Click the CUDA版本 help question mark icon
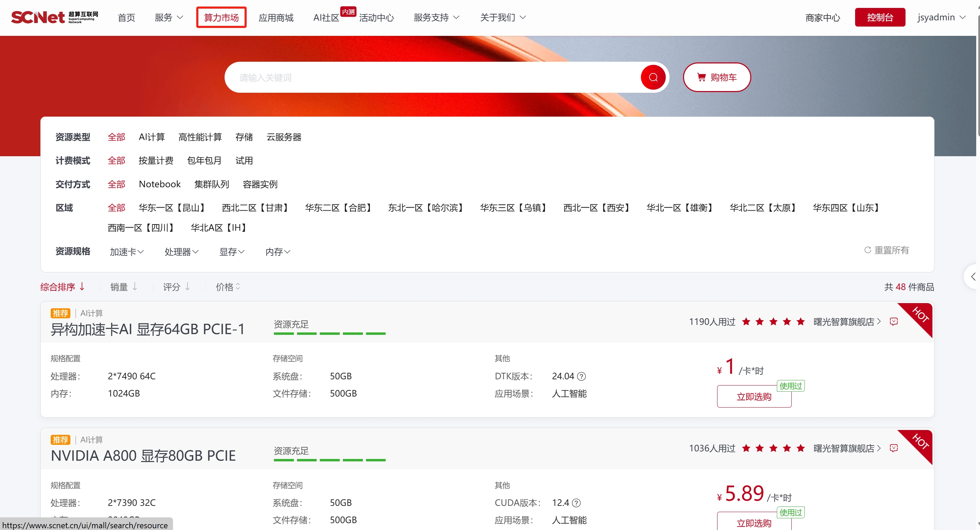980x530 pixels. tap(576, 503)
